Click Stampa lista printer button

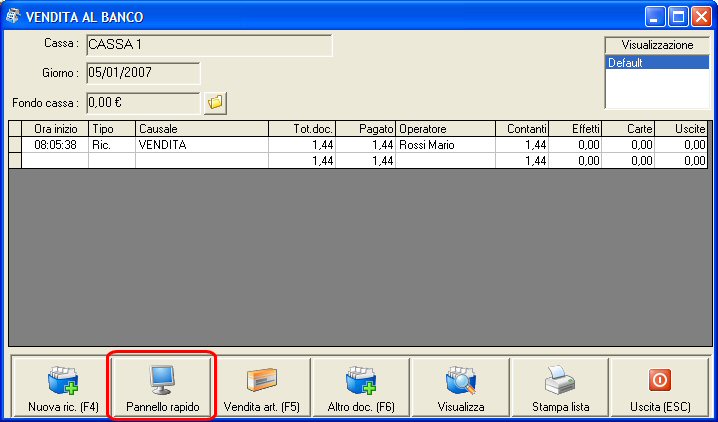pyautogui.click(x=560, y=387)
